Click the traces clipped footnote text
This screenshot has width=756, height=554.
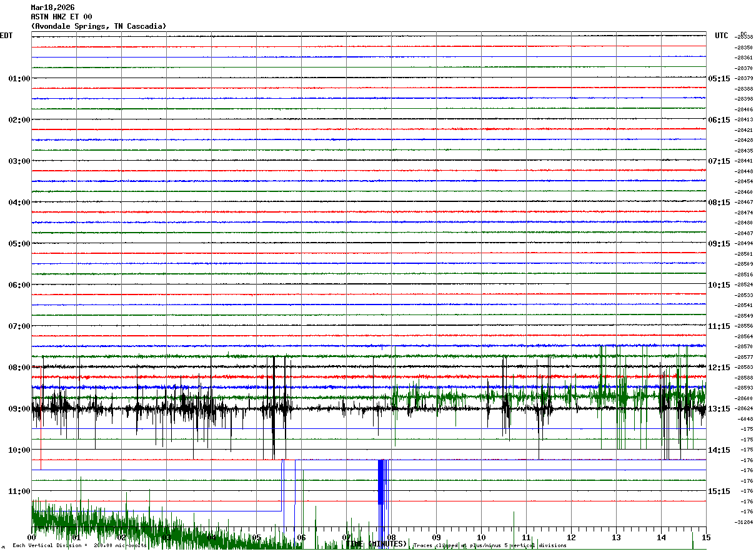point(490,546)
